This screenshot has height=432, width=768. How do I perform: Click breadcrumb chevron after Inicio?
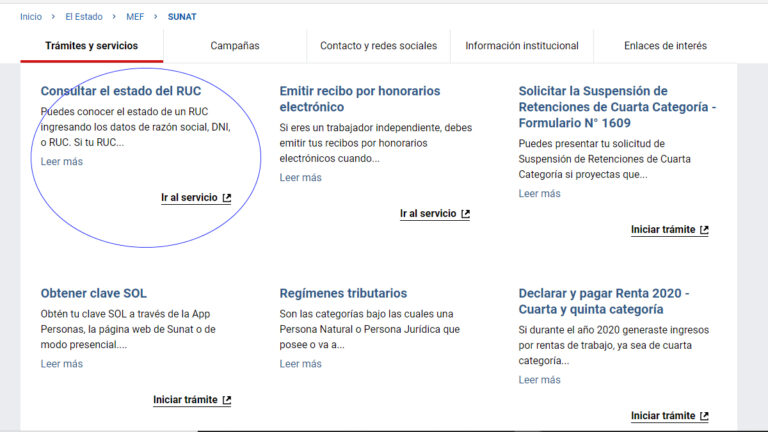(x=53, y=17)
